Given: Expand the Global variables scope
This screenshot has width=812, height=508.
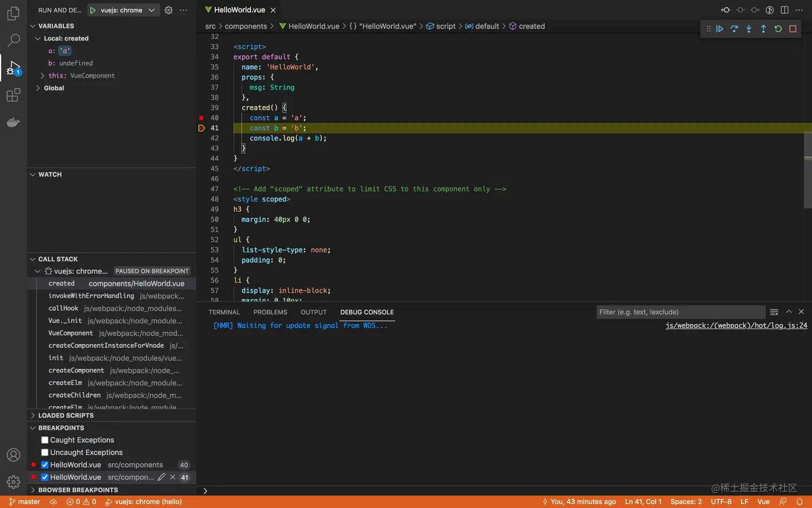Looking at the screenshot, I should click(53, 88).
